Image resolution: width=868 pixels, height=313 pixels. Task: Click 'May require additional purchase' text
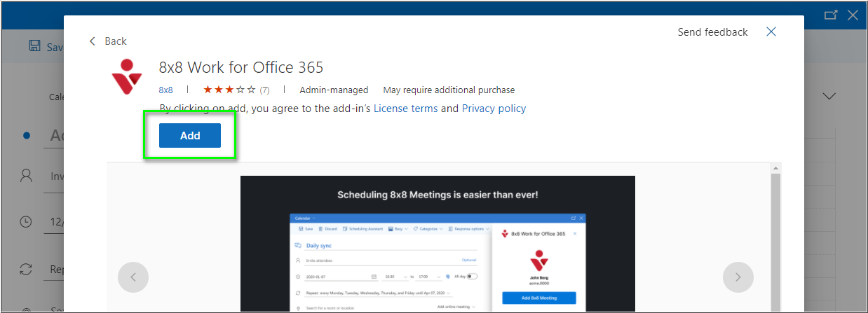pos(449,90)
